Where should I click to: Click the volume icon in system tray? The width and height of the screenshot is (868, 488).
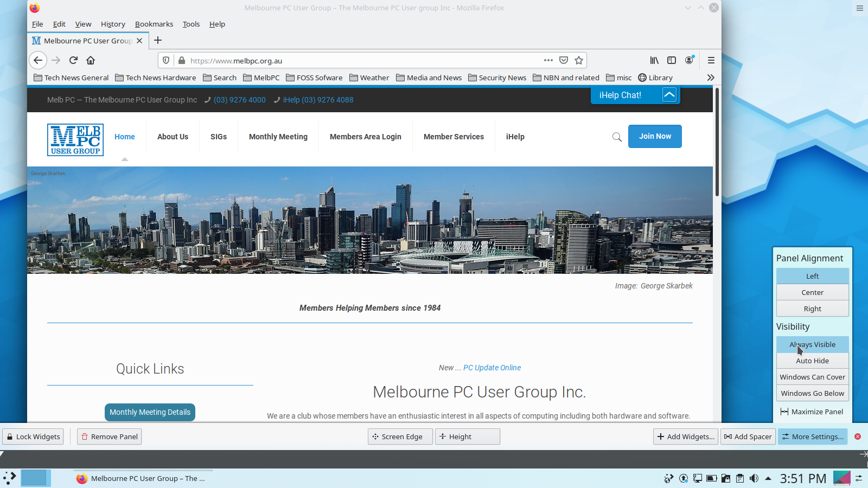coord(754,478)
